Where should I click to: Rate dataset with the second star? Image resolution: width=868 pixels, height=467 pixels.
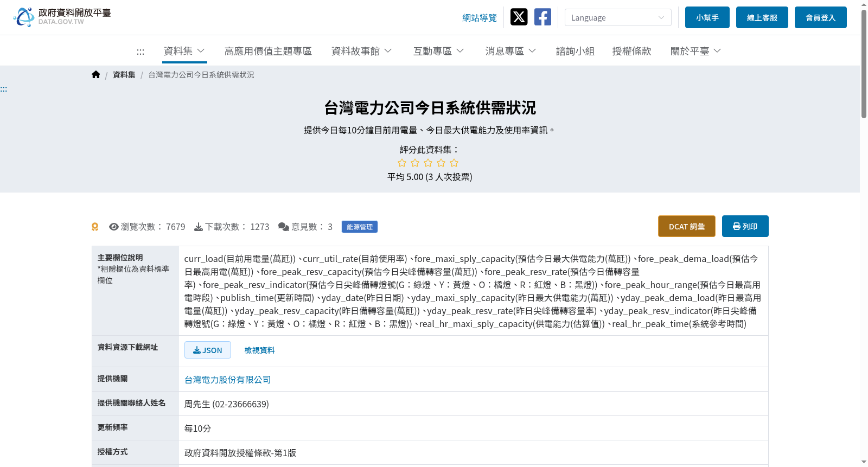coord(415,163)
